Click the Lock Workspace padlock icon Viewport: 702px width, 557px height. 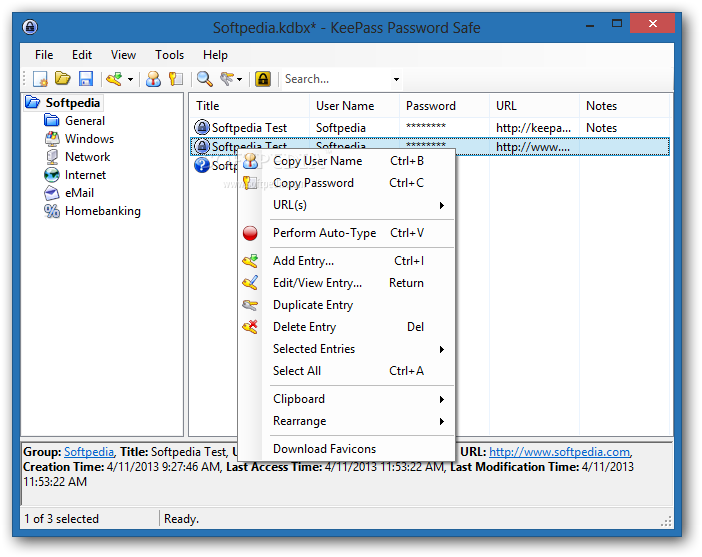pyautogui.click(x=263, y=79)
